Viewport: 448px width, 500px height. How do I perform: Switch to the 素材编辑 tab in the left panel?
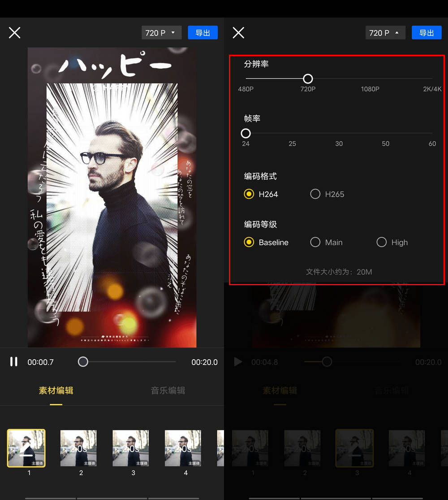pos(56,391)
